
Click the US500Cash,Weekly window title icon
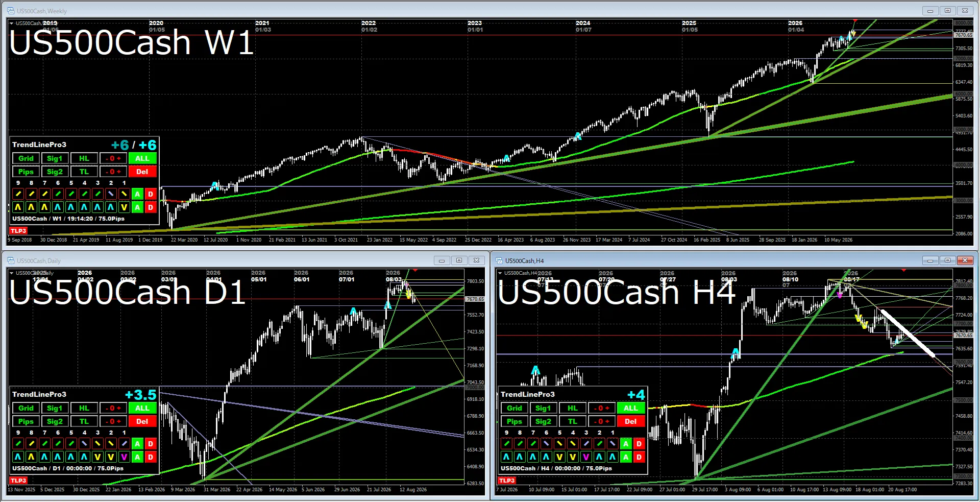(11, 11)
